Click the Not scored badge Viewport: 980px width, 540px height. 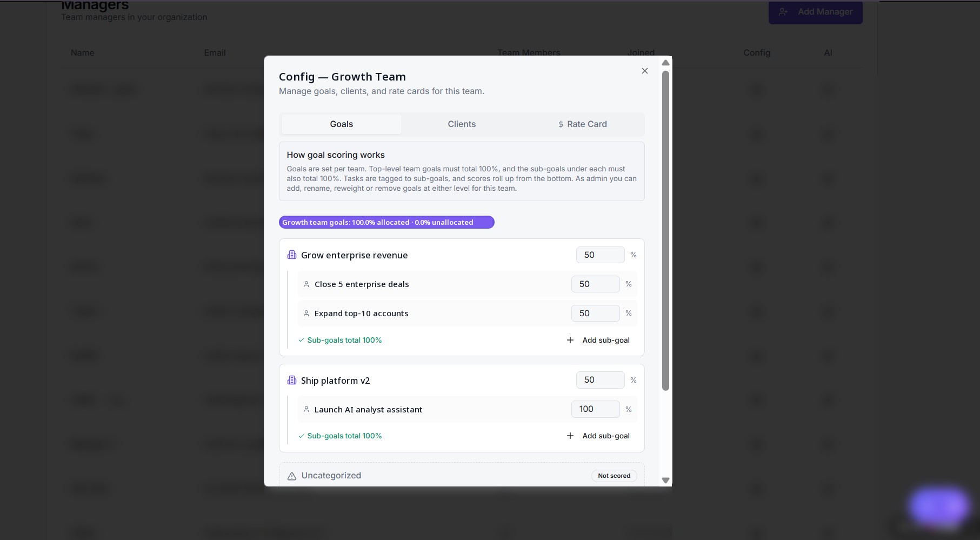(614, 476)
